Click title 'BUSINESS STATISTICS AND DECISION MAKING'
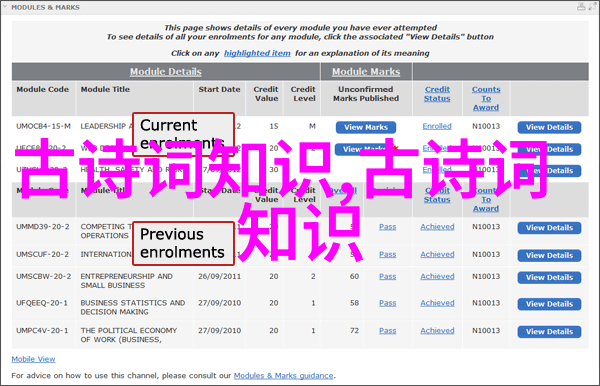 (x=133, y=307)
